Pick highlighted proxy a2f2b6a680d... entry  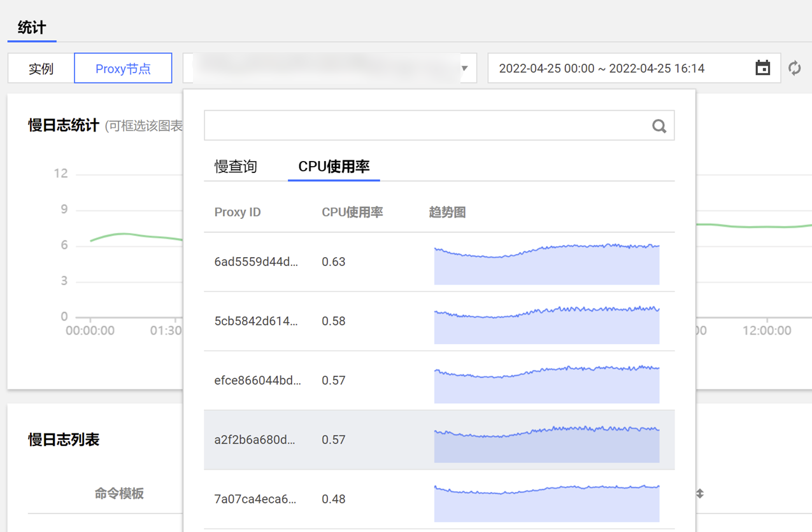(x=255, y=440)
